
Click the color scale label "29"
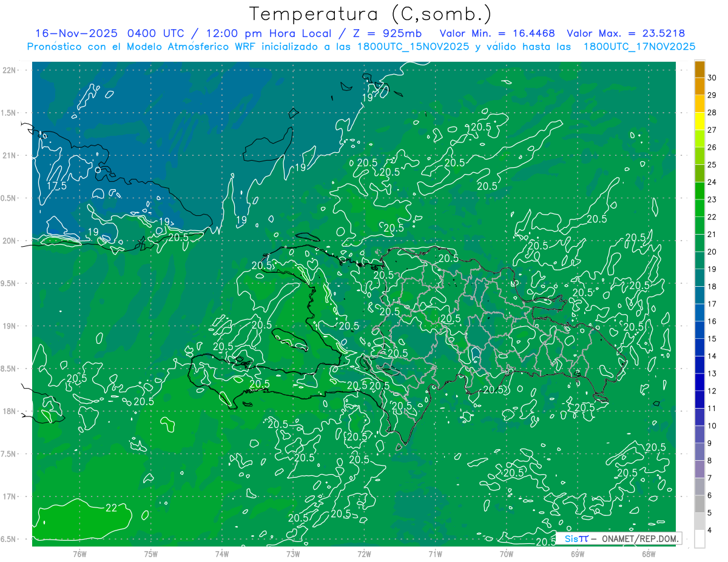pyautogui.click(x=712, y=95)
